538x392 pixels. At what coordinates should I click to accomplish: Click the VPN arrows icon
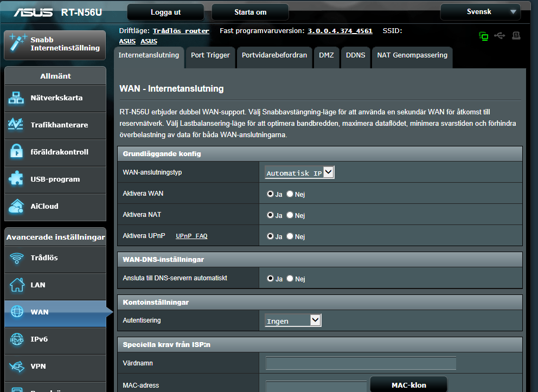pos(17,367)
